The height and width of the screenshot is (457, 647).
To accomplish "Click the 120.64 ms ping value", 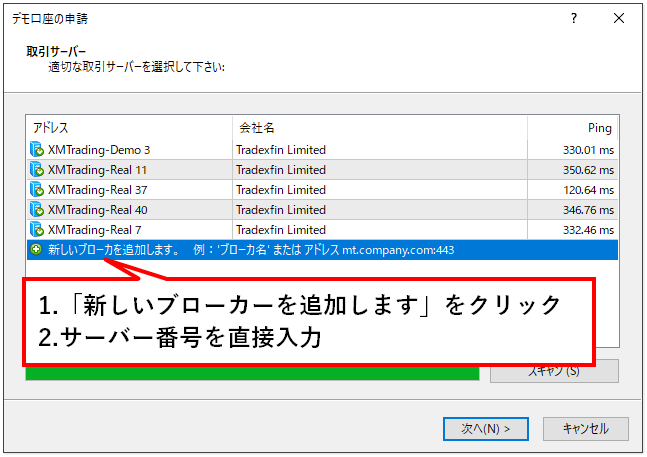I will (588, 190).
